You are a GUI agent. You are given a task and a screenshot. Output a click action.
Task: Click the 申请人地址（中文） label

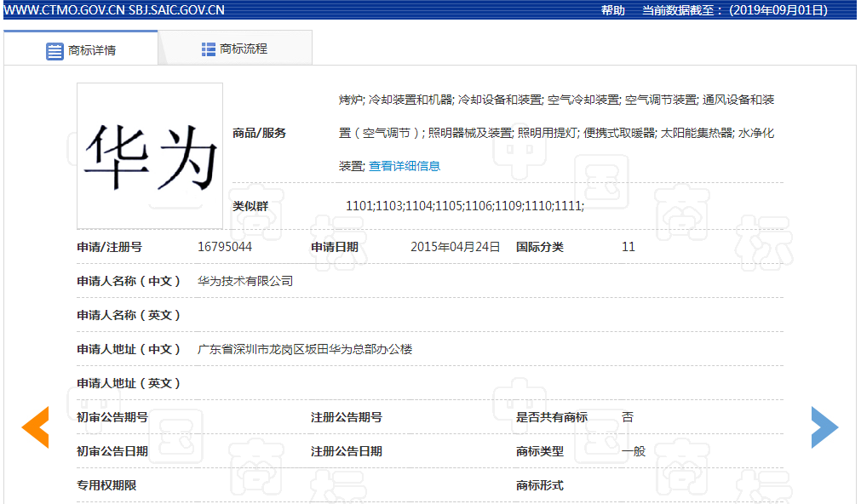(x=129, y=349)
